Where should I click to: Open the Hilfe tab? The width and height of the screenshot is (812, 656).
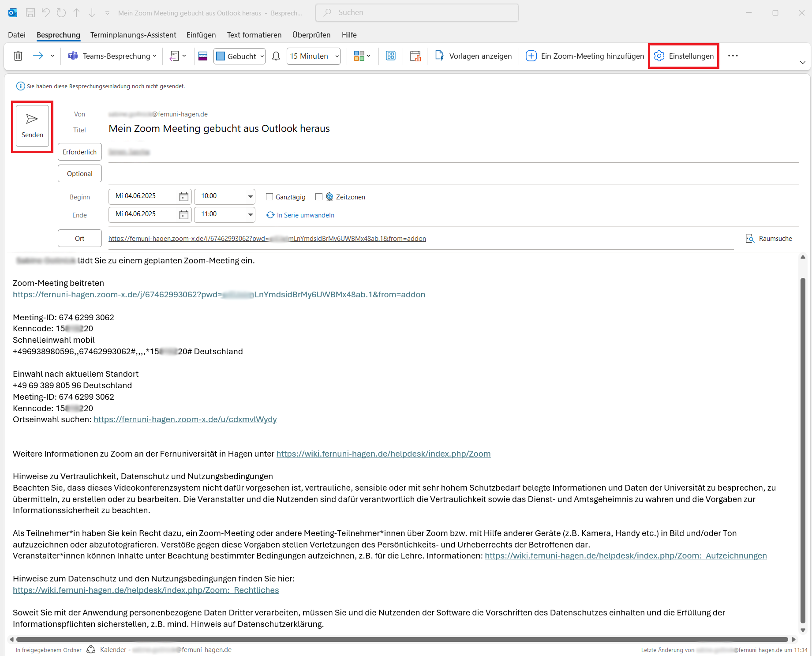coord(349,35)
